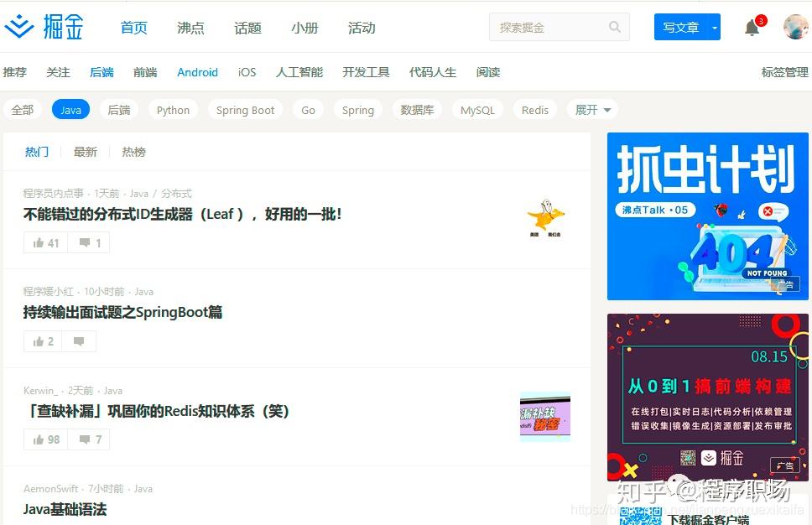Select the Python tag filter
The height and width of the screenshot is (525, 812).
pyautogui.click(x=173, y=110)
